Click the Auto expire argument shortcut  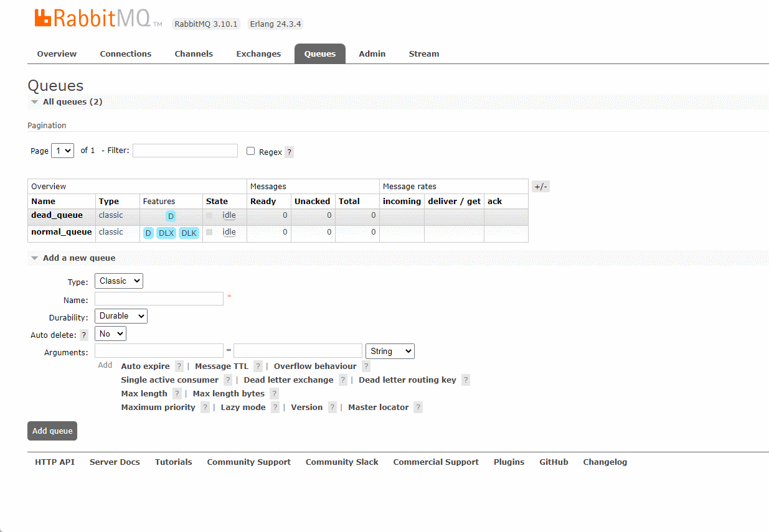click(145, 366)
